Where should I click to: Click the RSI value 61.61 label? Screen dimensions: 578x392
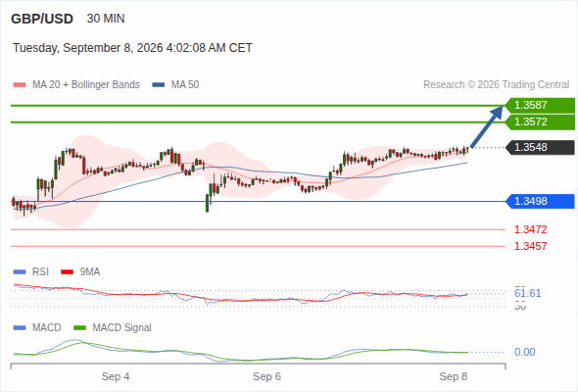(x=527, y=294)
